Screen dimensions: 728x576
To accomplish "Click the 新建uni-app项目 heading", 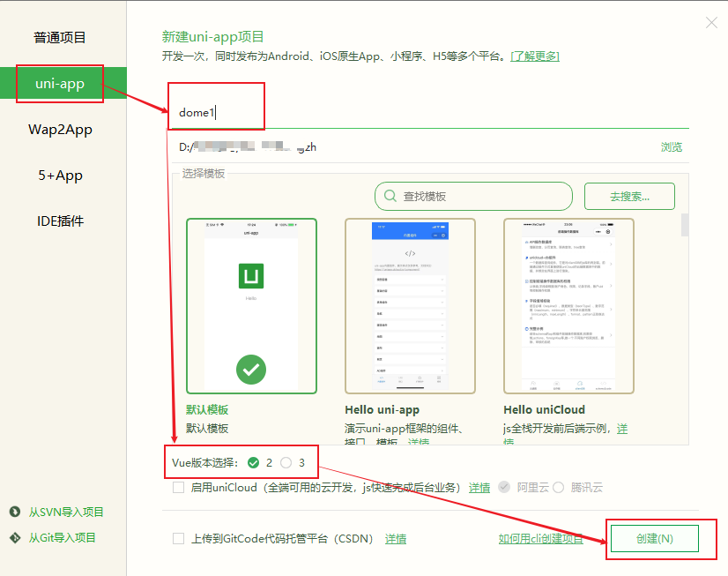I will point(212,37).
